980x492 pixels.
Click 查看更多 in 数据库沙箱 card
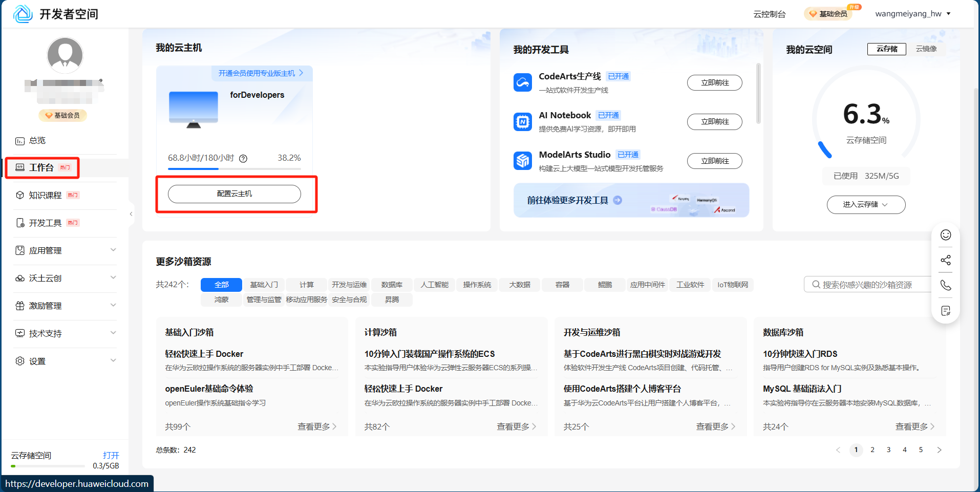tap(915, 426)
